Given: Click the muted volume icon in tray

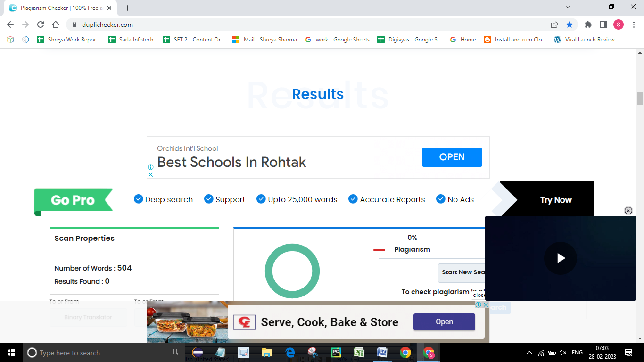Looking at the screenshot, I should (562, 353).
